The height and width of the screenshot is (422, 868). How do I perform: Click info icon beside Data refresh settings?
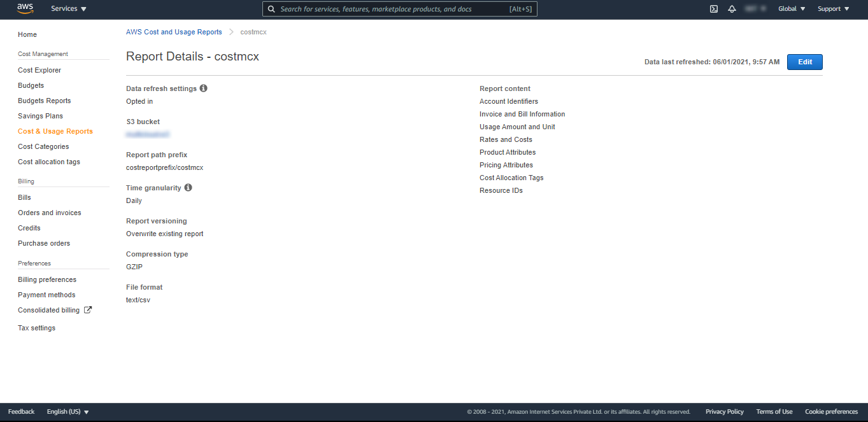(204, 88)
